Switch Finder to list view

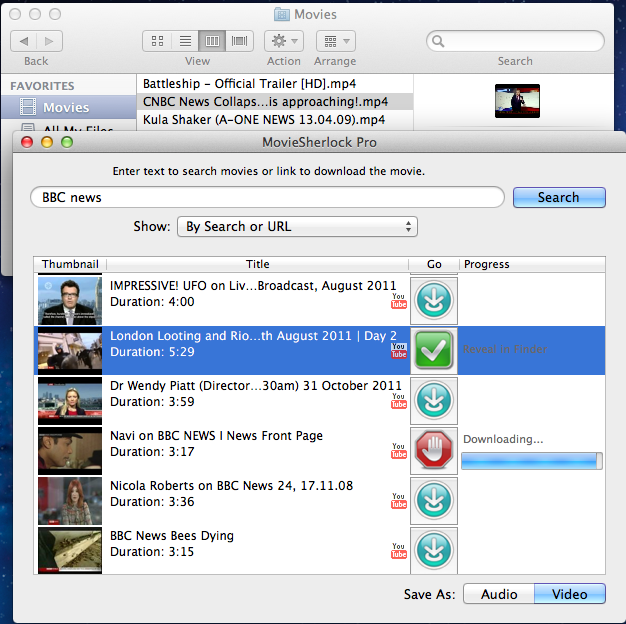click(185, 41)
